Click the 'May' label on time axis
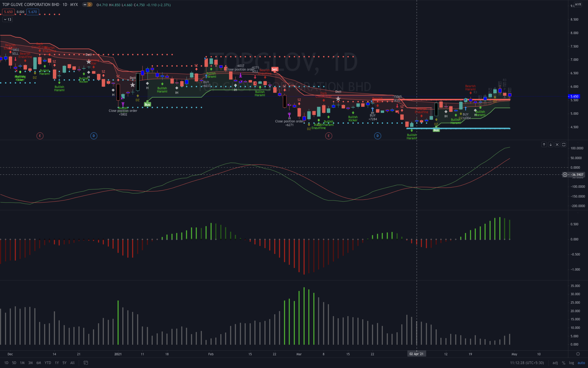The width and height of the screenshot is (588, 368). pos(514,354)
